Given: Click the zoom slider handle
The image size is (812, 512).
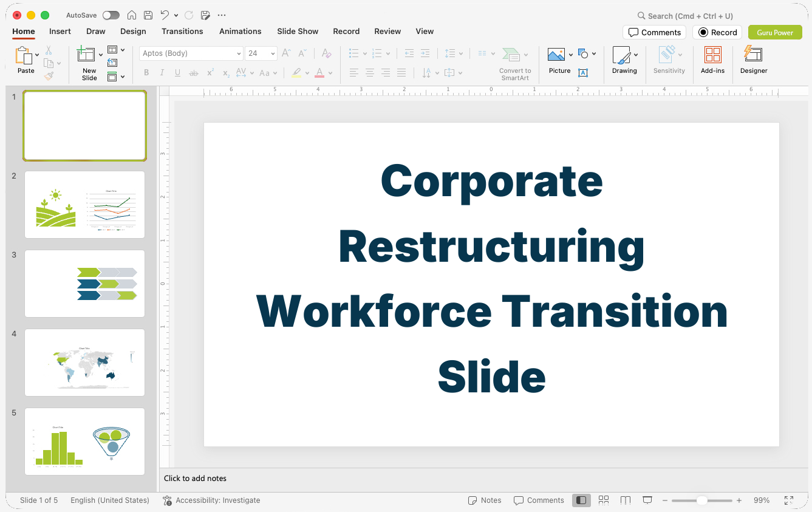Looking at the screenshot, I should pyautogui.click(x=701, y=500).
